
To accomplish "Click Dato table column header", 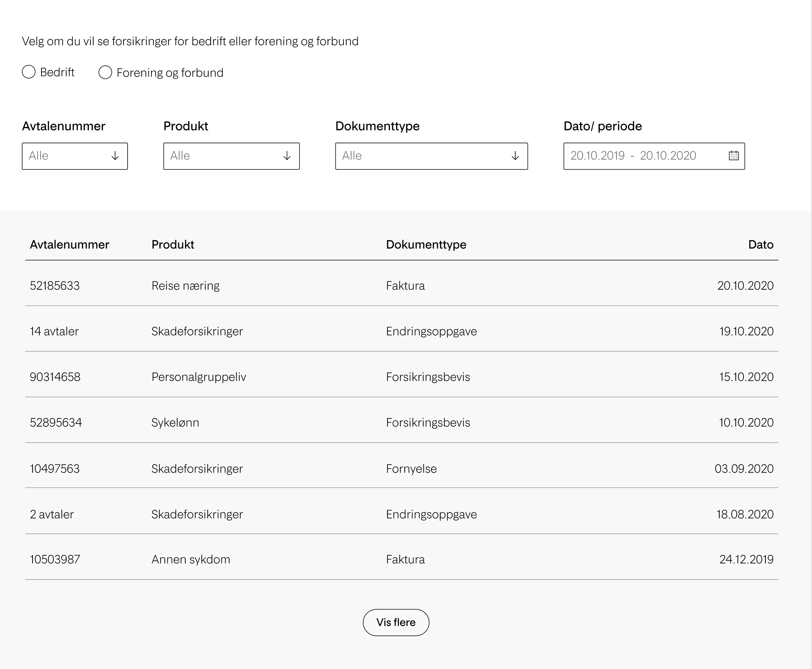I will point(761,244).
